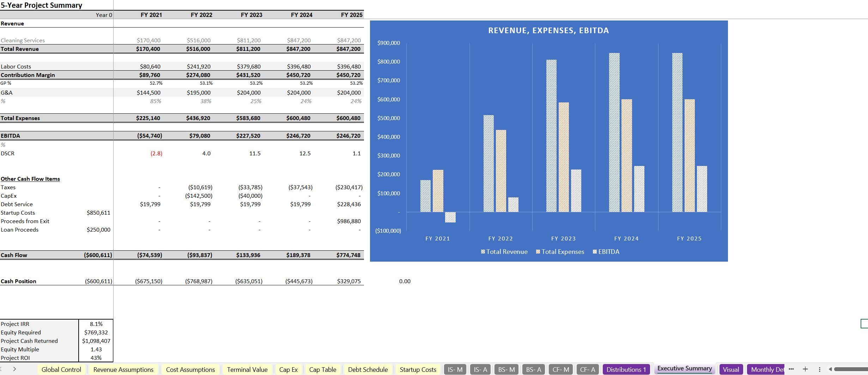868x375 pixels.
Task: Switch to the Cap Table sheet
Action: (322, 369)
